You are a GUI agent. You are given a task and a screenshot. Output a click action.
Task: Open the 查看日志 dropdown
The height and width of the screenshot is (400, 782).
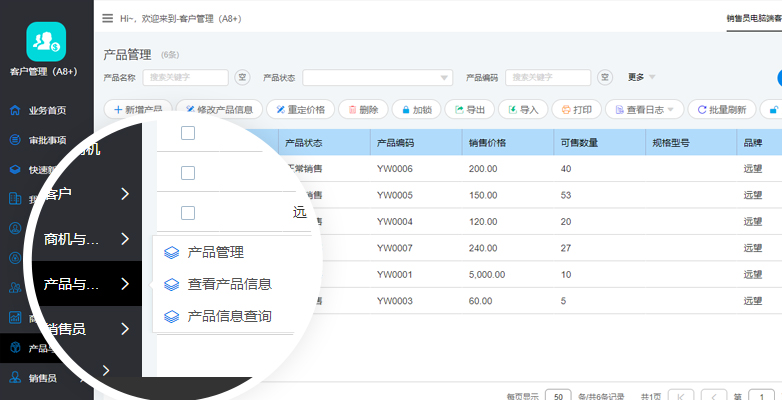click(644, 109)
